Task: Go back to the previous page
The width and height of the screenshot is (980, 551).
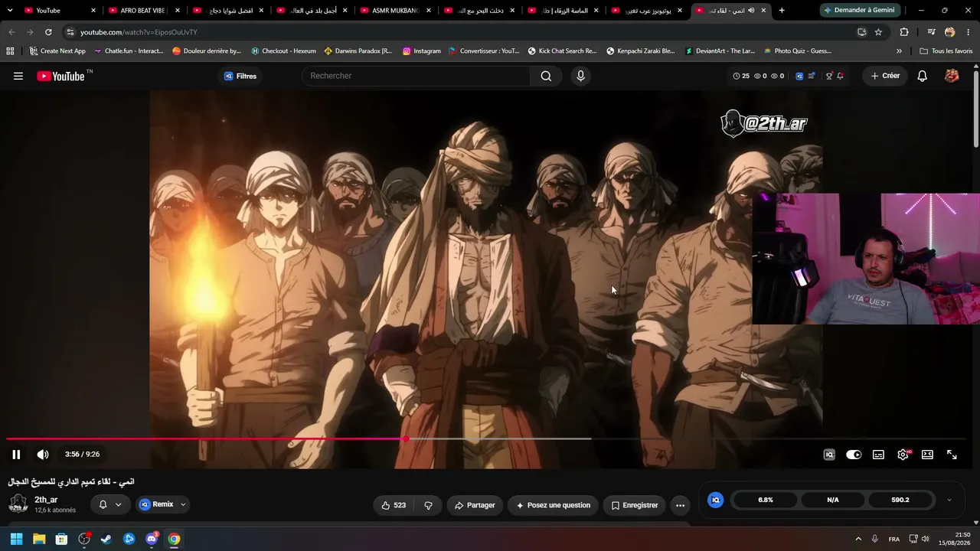Action: [x=11, y=32]
